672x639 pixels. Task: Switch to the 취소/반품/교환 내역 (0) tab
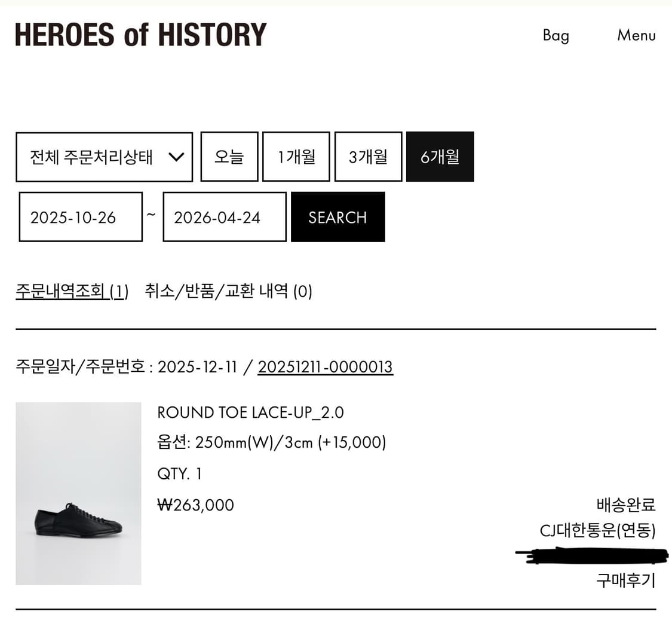pyautogui.click(x=228, y=292)
